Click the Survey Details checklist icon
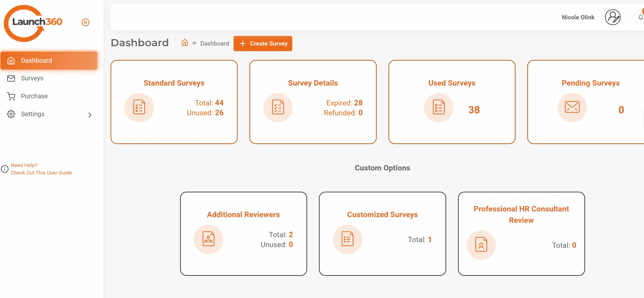This screenshot has height=298, width=644. [278, 108]
